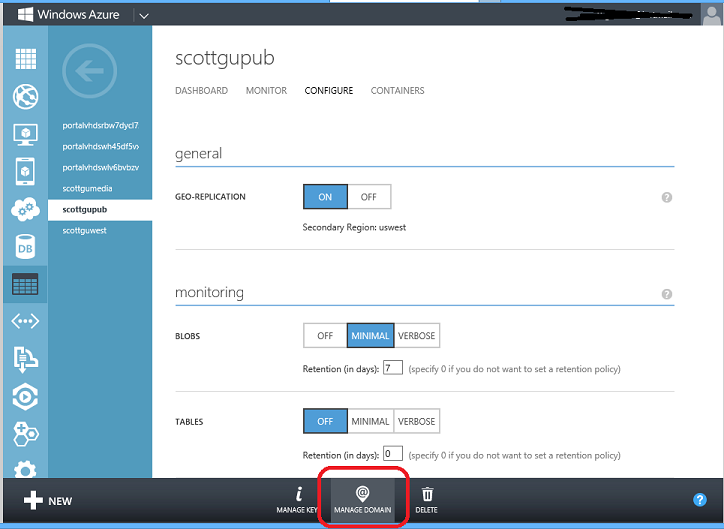Click the Secondary Region: uswest text
Image resolution: width=724 pixels, height=529 pixels.
(x=354, y=227)
